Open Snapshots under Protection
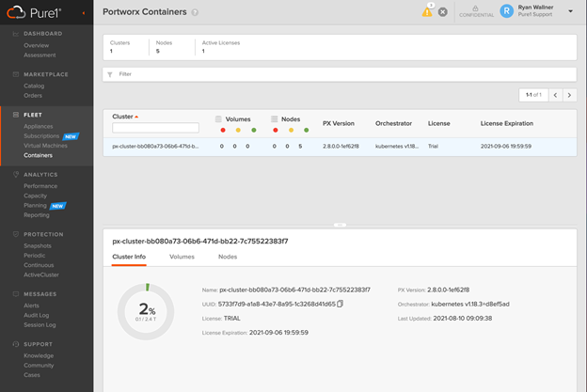This screenshot has width=587, height=392. (40, 245)
